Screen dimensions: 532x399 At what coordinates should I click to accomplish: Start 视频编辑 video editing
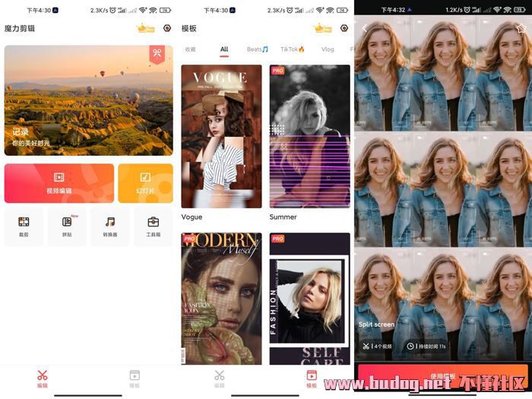click(x=59, y=183)
